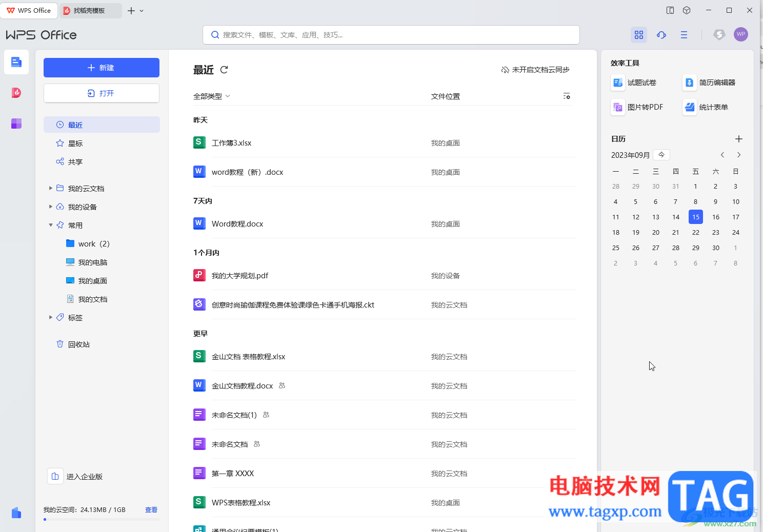Open 回收站 in the sidebar

tap(102, 344)
